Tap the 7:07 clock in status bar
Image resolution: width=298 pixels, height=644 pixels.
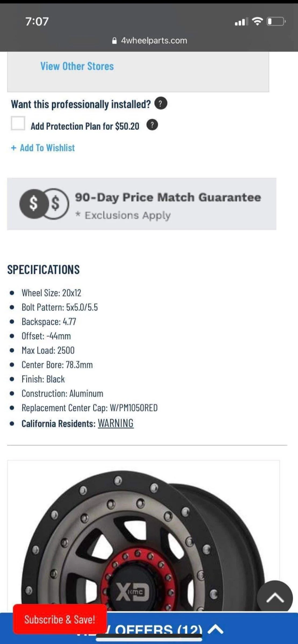[x=37, y=21]
